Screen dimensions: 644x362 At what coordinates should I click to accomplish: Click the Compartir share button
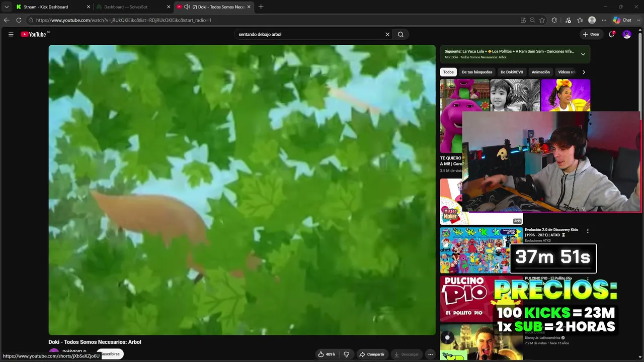371,354
